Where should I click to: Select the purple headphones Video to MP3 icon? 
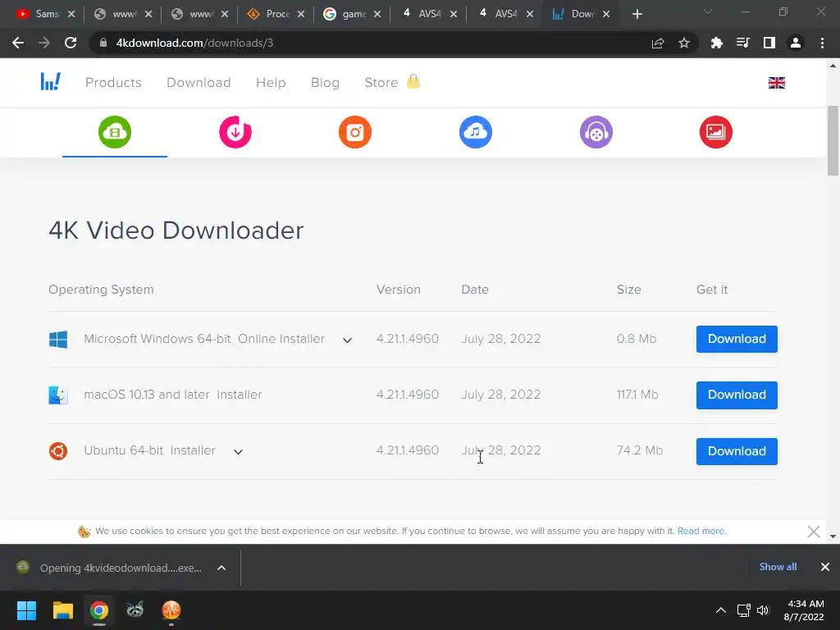click(596, 132)
